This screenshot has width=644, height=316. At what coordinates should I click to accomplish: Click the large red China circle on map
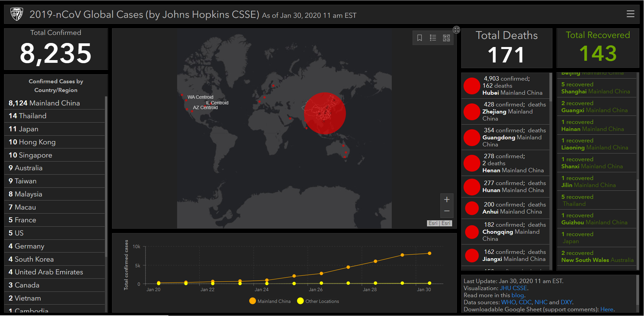(x=325, y=114)
